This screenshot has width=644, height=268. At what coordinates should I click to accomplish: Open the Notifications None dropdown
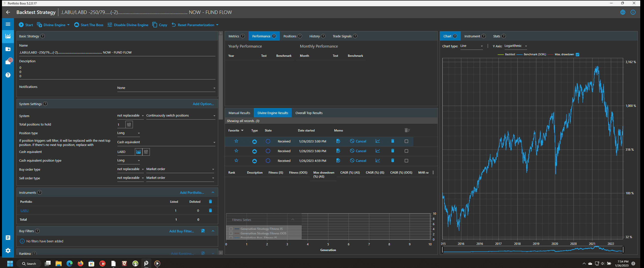tap(166, 88)
